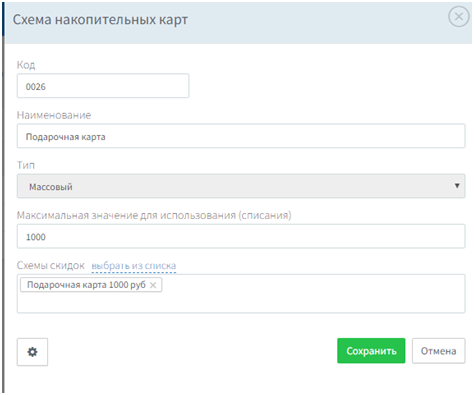Open the Тип combo box showing Массовый
474x395 pixels.
pos(241,186)
